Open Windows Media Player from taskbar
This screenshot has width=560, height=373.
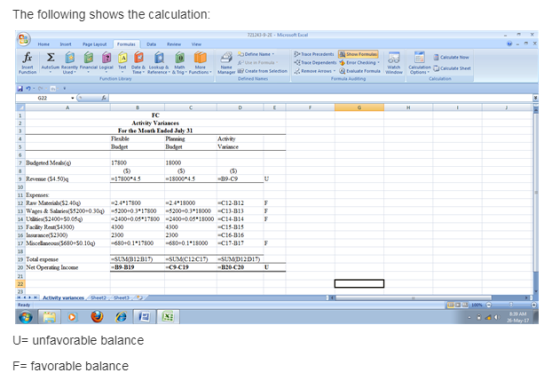(x=72, y=317)
